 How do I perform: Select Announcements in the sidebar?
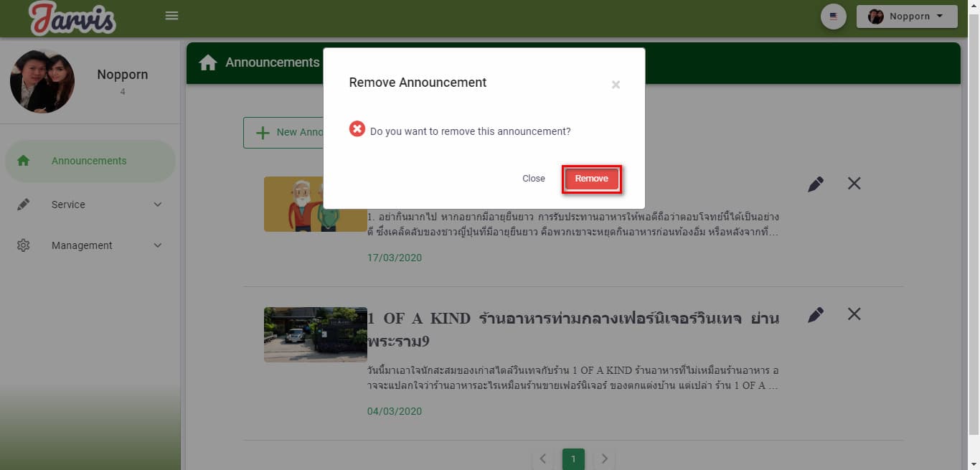click(90, 161)
